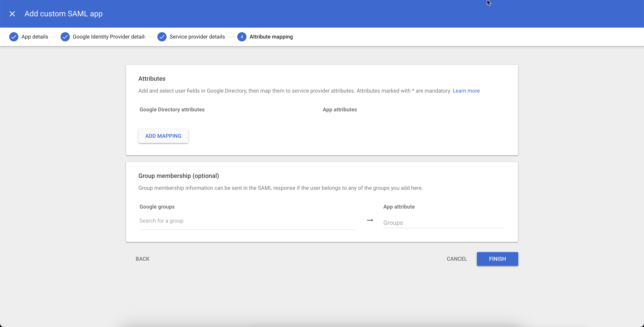Click the Google Directory attributes column header
The image size is (644, 327).
pyautogui.click(x=172, y=109)
